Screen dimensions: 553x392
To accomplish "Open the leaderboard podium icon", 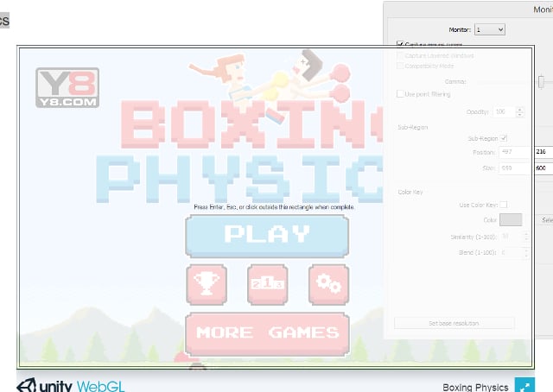I will [x=267, y=284].
